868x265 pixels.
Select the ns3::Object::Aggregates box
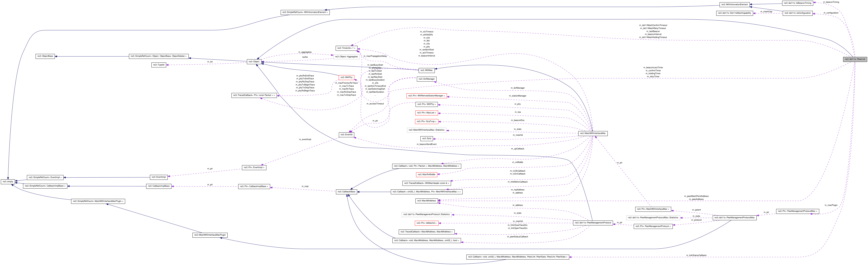[x=346, y=57]
